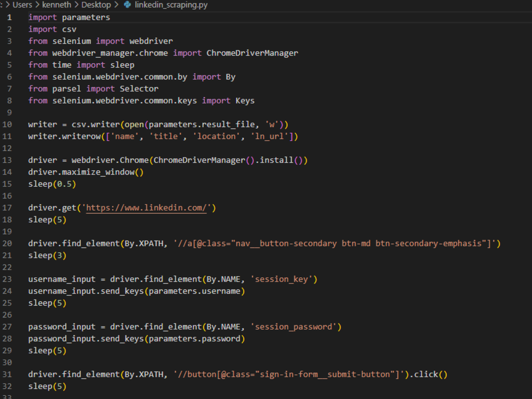Click 'username_input' variable on line 23

coord(62,279)
